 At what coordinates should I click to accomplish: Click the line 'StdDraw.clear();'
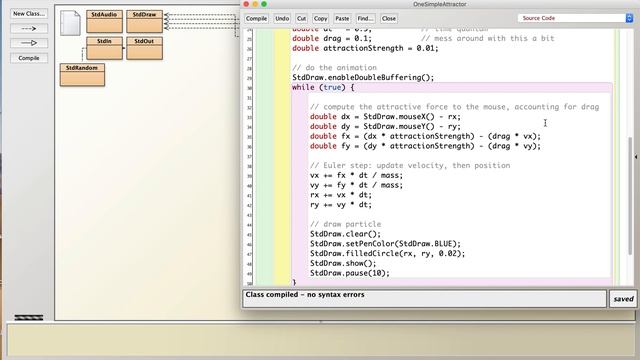point(345,234)
